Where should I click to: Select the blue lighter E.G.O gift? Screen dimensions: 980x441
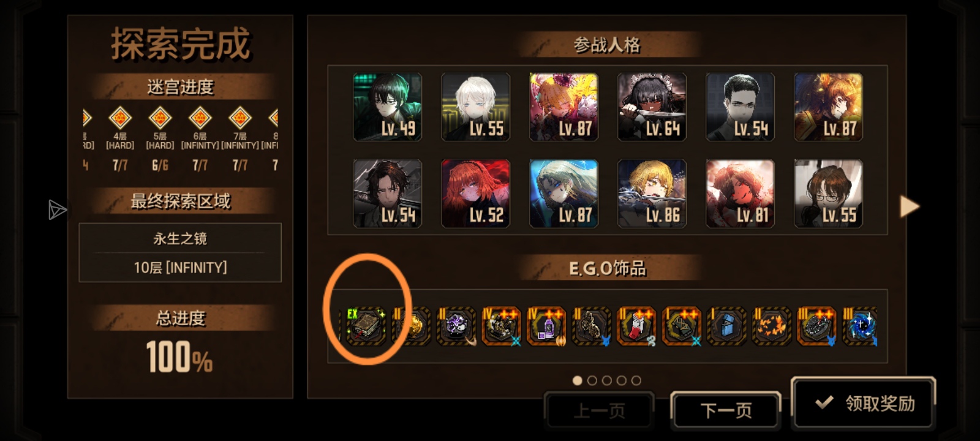[x=726, y=326]
